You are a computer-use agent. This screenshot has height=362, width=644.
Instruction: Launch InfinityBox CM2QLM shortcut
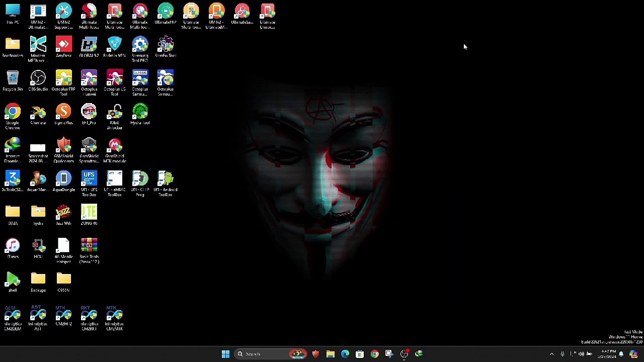click(13, 318)
